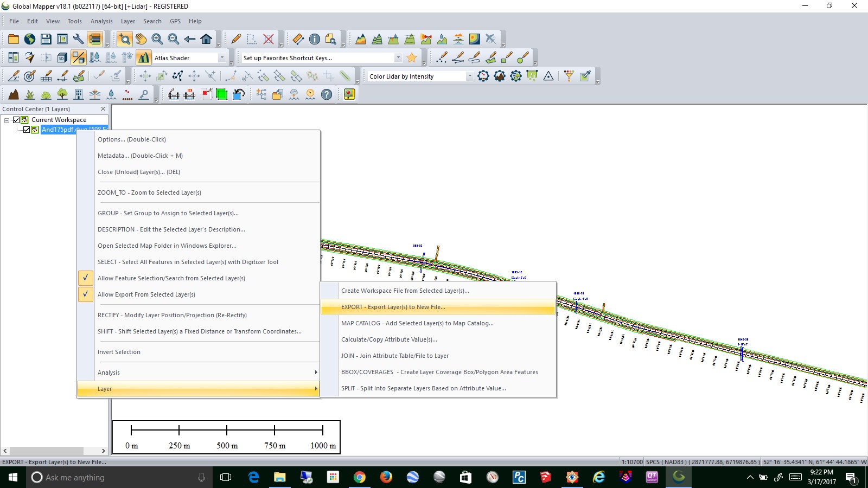Choose Create Workspace File from Selected Layer(s)
Screen dimensions: 868x488
click(x=438, y=291)
